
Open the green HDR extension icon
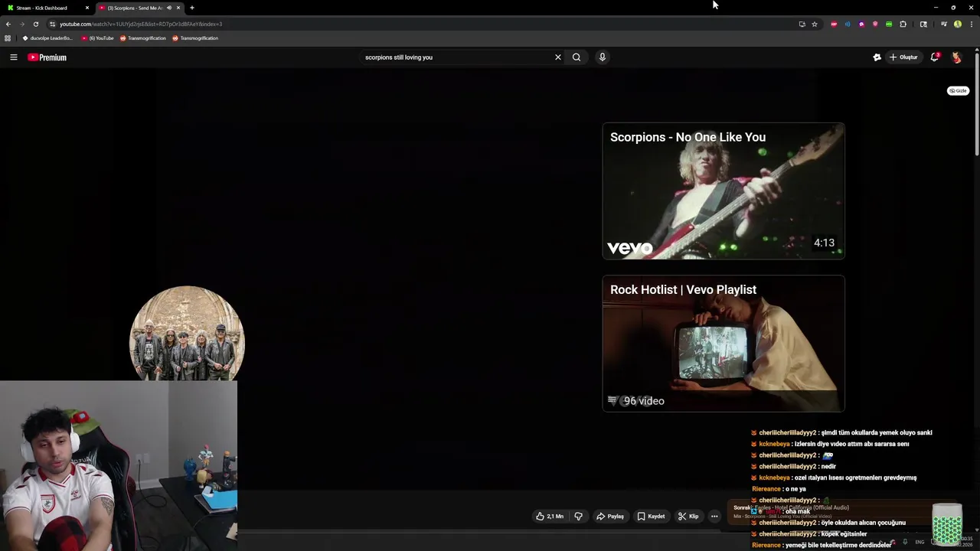pyautogui.click(x=889, y=24)
